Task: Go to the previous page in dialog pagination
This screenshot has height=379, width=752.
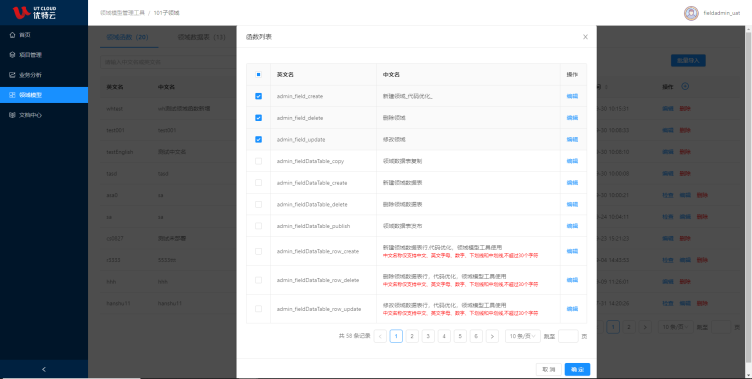Action: 380,336
